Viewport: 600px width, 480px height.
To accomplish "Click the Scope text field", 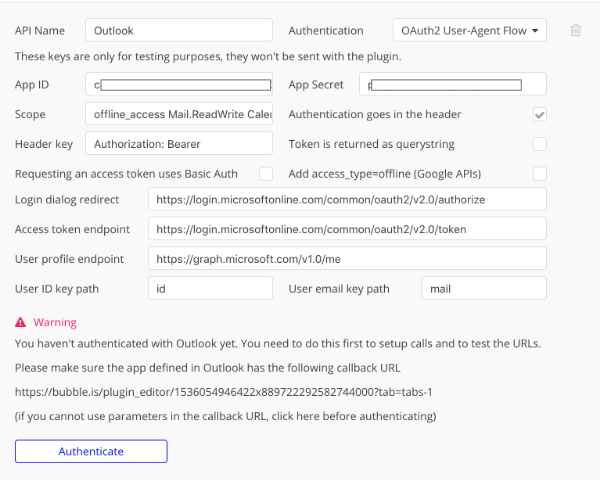I will (x=179, y=115).
